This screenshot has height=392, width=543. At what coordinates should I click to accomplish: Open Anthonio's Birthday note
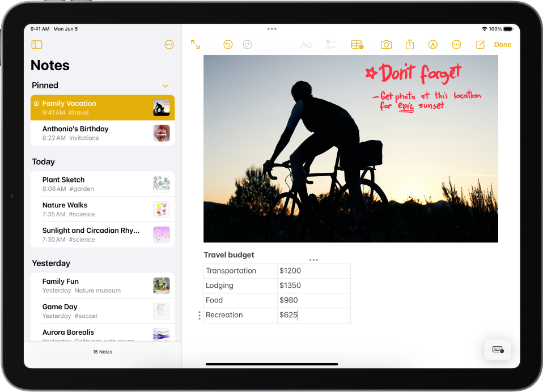click(x=103, y=133)
